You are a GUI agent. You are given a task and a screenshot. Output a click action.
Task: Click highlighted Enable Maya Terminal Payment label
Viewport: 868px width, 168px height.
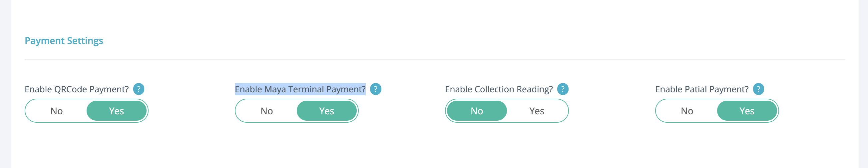300,89
